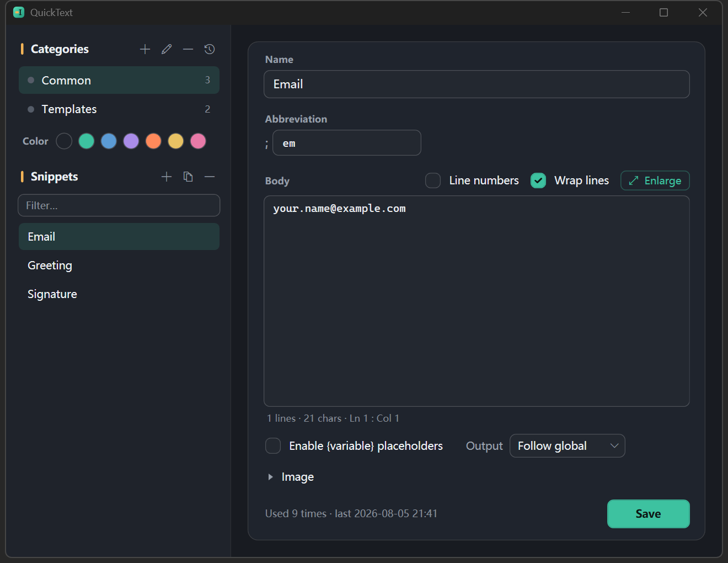
Task: Expand the Image section
Action: [291, 477]
